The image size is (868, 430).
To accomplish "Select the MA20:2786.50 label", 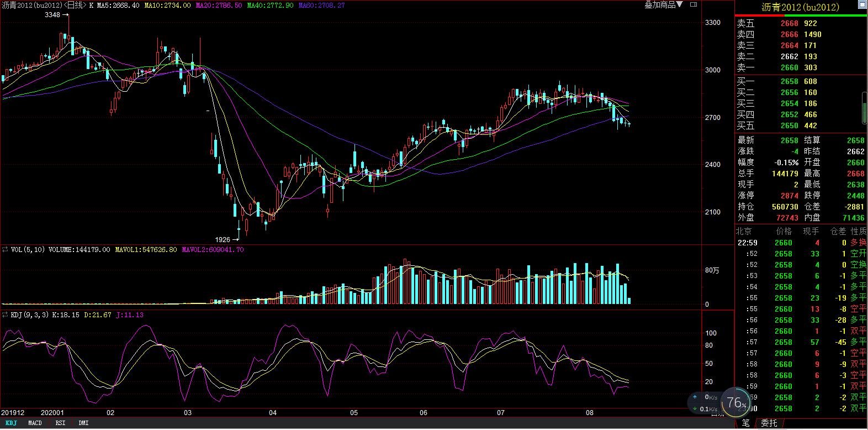I will pyautogui.click(x=219, y=5).
